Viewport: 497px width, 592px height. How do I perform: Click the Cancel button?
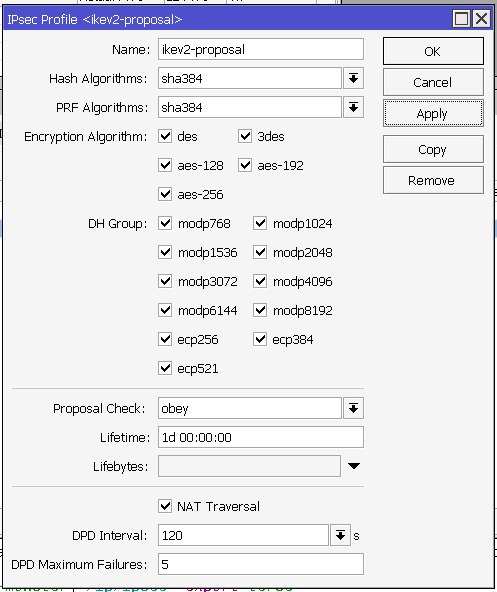[433, 82]
